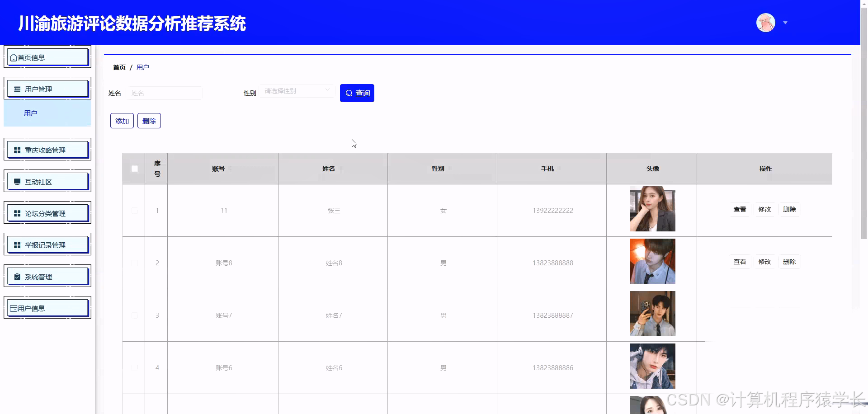Click the grid icon beside 举报记录管理
The width and height of the screenshot is (868, 414).
[17, 245]
